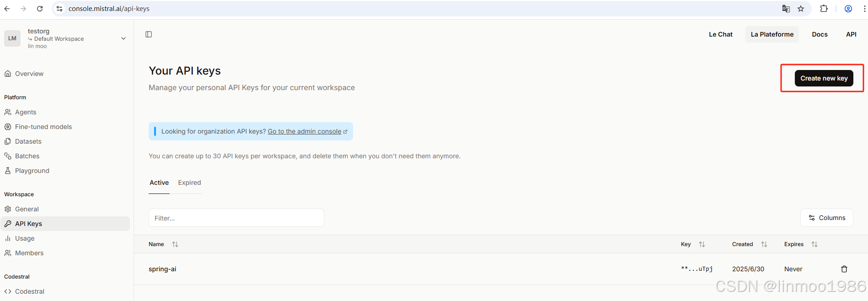This screenshot has height=301, width=868.
Task: Click the LM organization avatar
Action: click(12, 38)
